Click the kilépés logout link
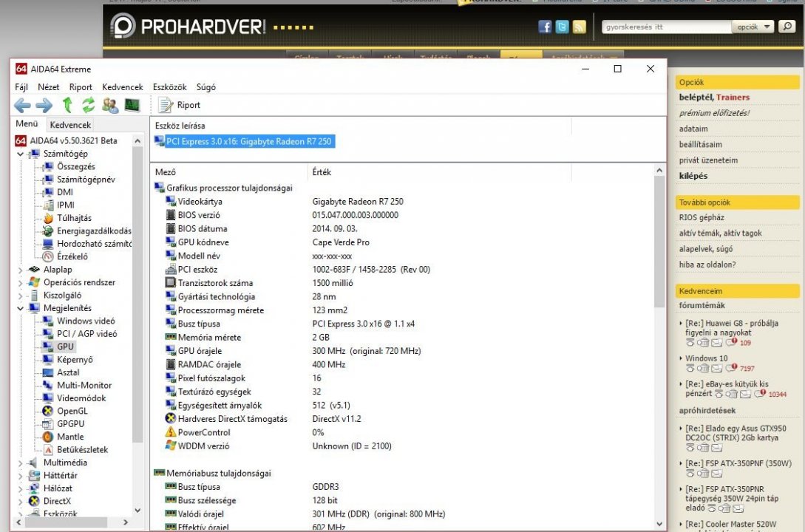This screenshot has width=805, height=532. click(693, 176)
